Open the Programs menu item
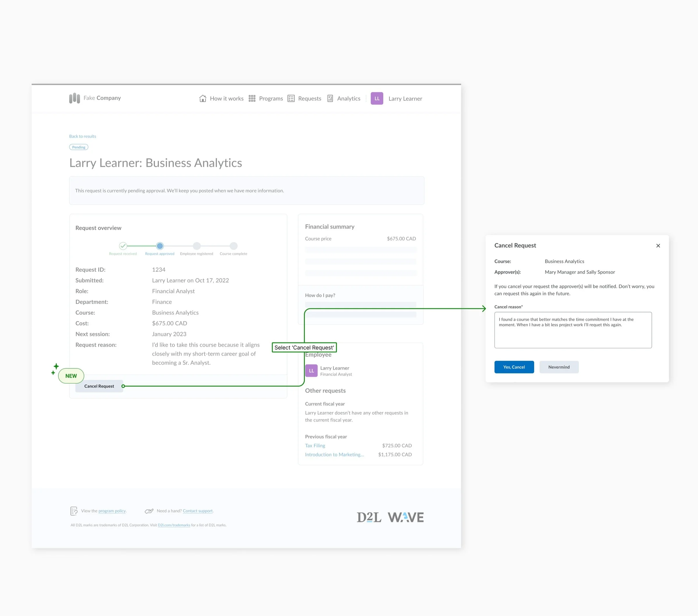This screenshot has width=698, height=616. (x=271, y=98)
